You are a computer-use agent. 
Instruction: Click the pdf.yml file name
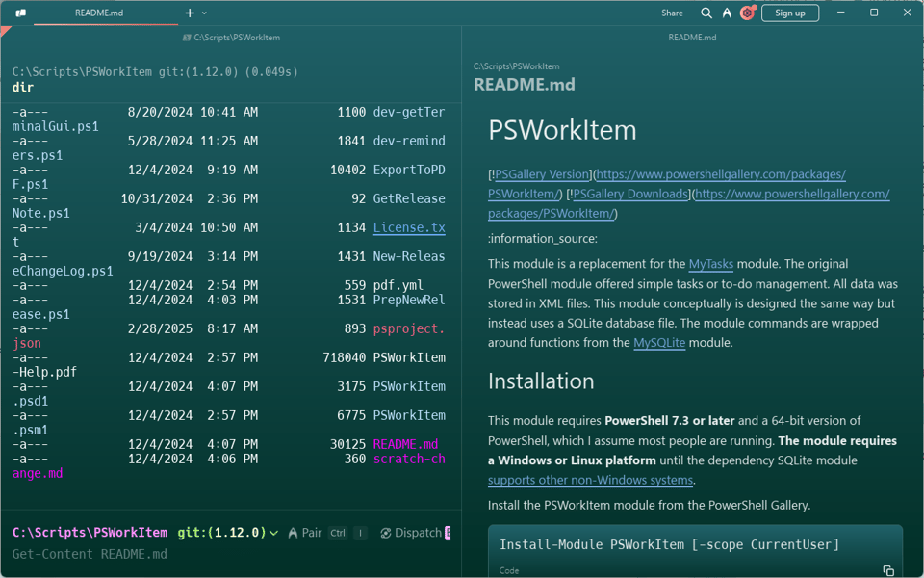point(398,285)
